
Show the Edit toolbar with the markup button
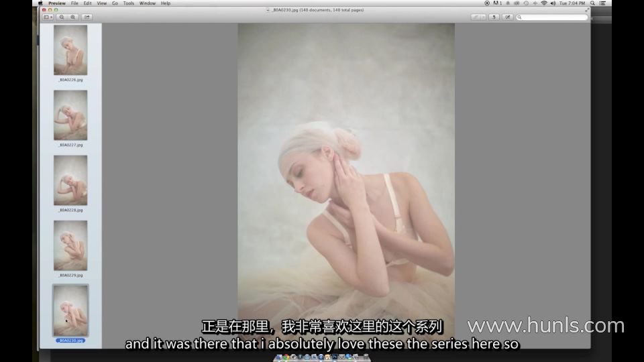pyautogui.click(x=508, y=17)
